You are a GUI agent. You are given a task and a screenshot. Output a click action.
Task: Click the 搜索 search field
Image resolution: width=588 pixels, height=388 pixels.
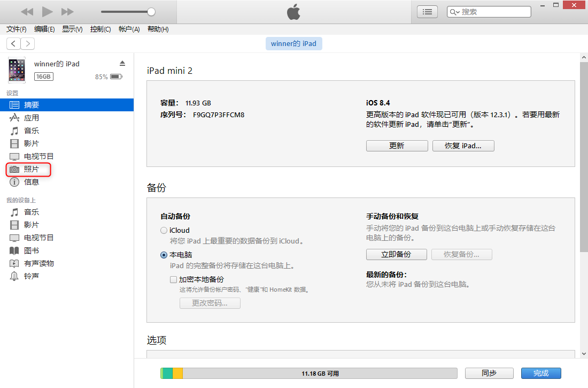(489, 12)
